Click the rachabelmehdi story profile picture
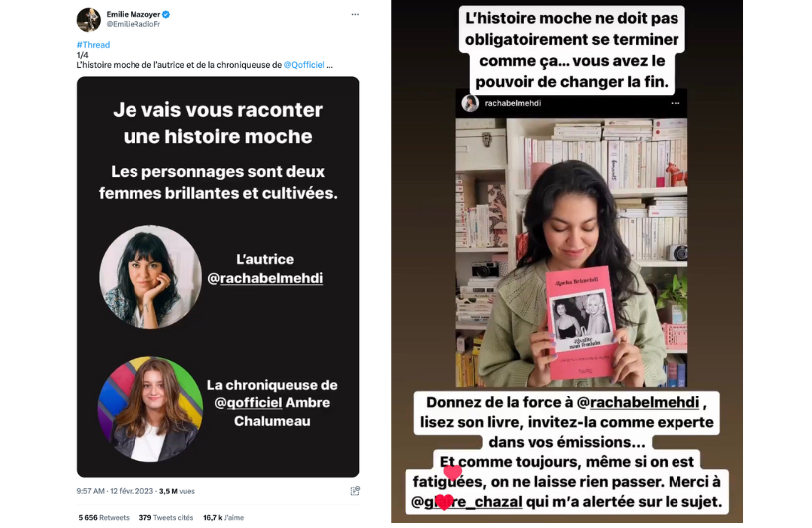 (470, 103)
